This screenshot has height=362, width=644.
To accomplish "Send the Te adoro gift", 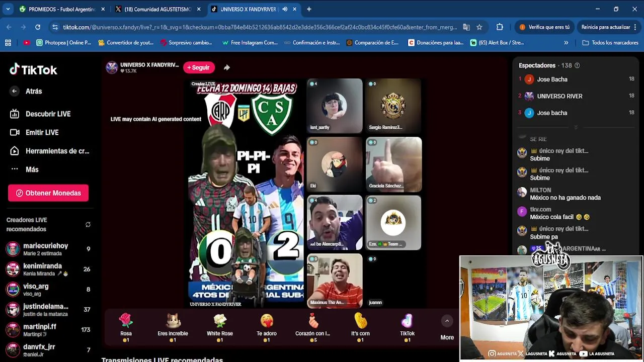I will [267, 327].
